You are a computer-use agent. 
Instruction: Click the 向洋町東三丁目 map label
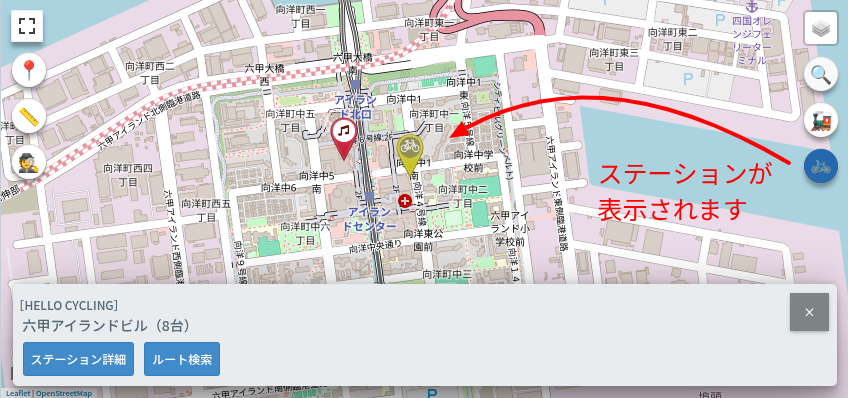tap(614, 59)
